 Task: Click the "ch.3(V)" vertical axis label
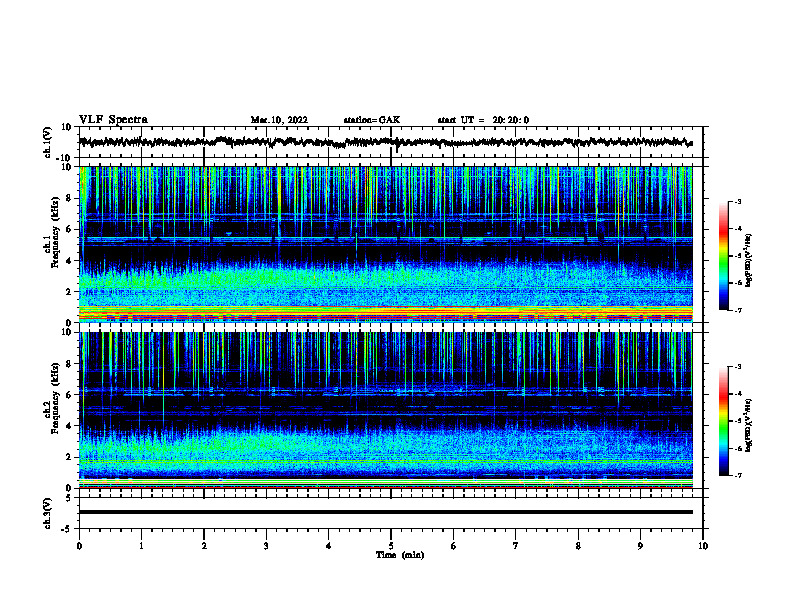tap(48, 513)
